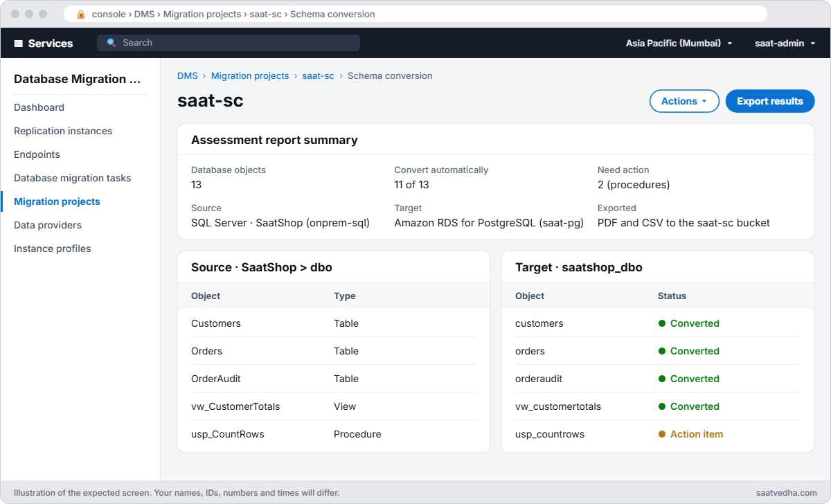831x504 pixels.
Task: Click the browser address bar path
Action: [x=233, y=14]
